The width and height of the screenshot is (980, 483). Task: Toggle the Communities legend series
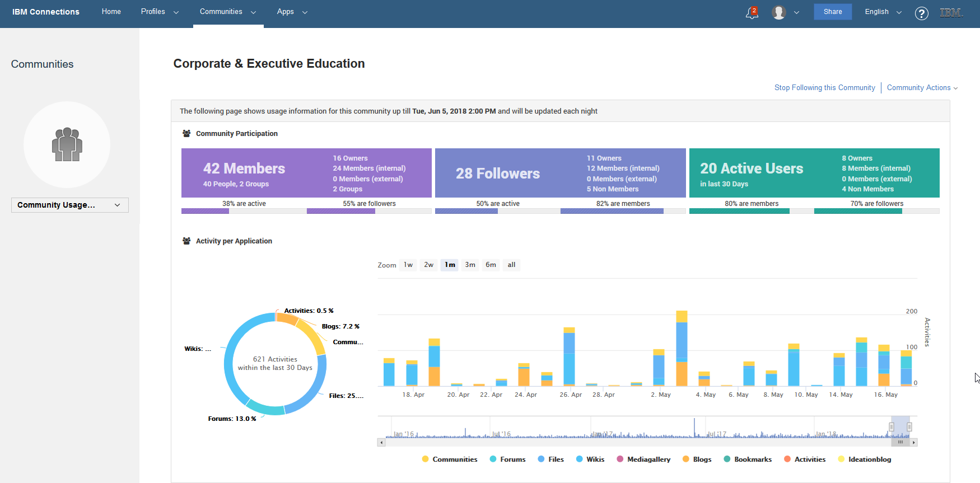[x=449, y=459]
